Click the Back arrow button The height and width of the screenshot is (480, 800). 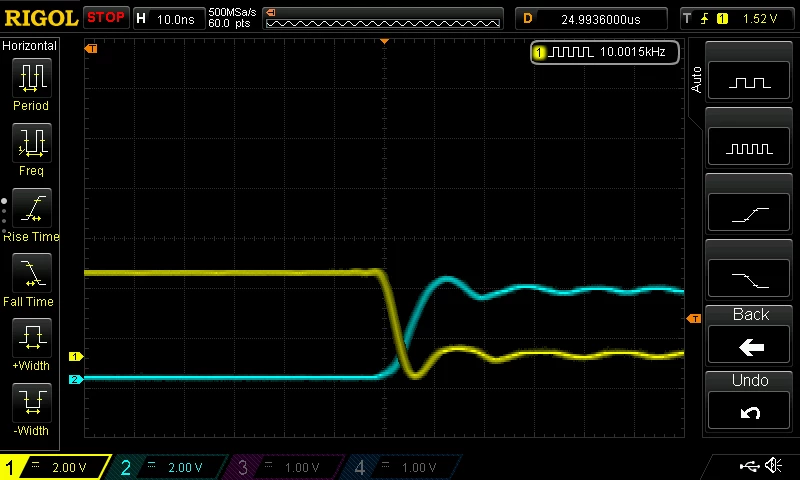pos(749,344)
